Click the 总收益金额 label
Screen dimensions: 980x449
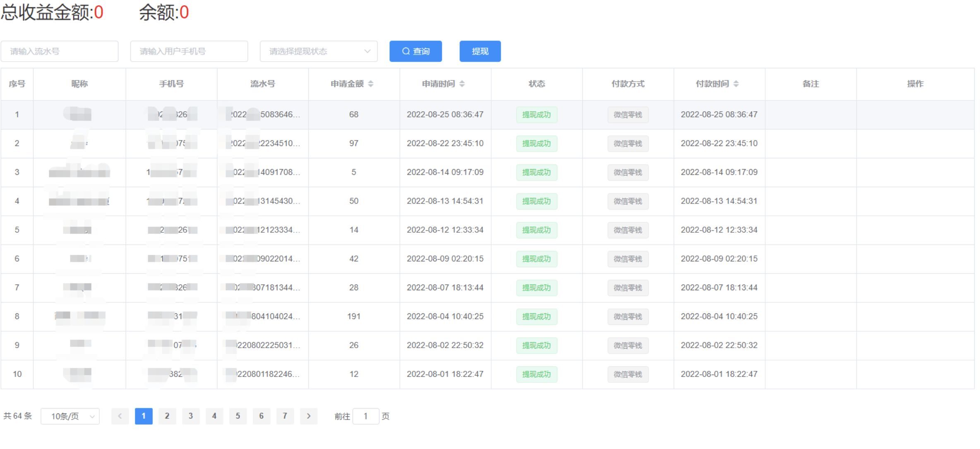47,12
